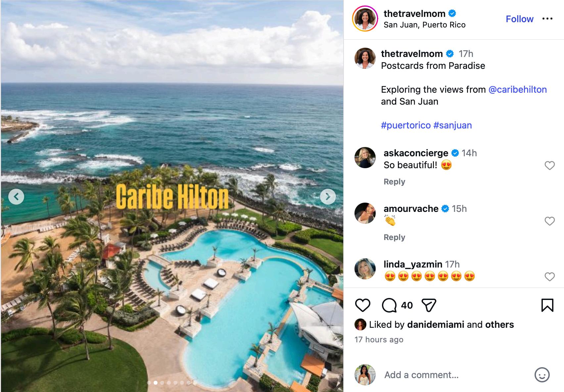Screen dimensions: 564x392
Task: View thetravelmom header profile picture story
Action: pos(365,19)
